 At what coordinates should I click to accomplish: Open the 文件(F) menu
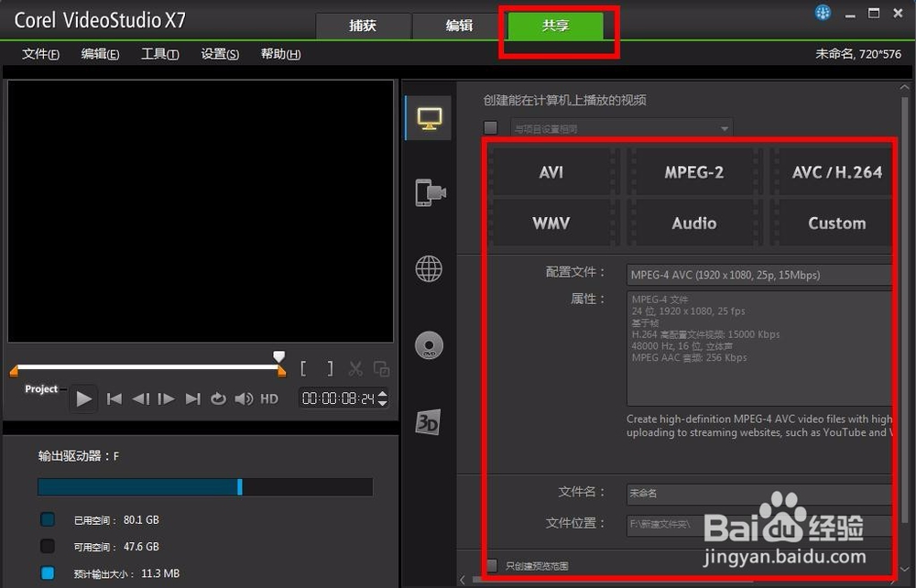tap(40, 54)
